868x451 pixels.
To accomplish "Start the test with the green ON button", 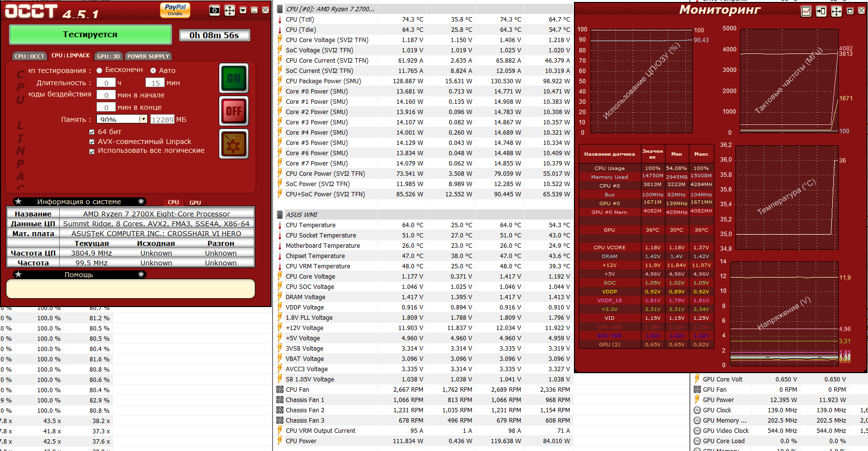I will [234, 78].
